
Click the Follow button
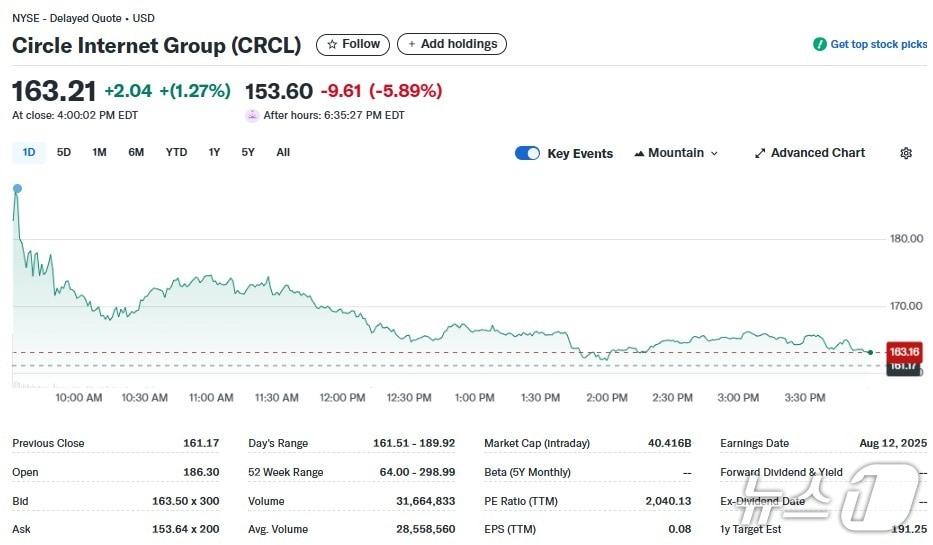click(x=353, y=44)
